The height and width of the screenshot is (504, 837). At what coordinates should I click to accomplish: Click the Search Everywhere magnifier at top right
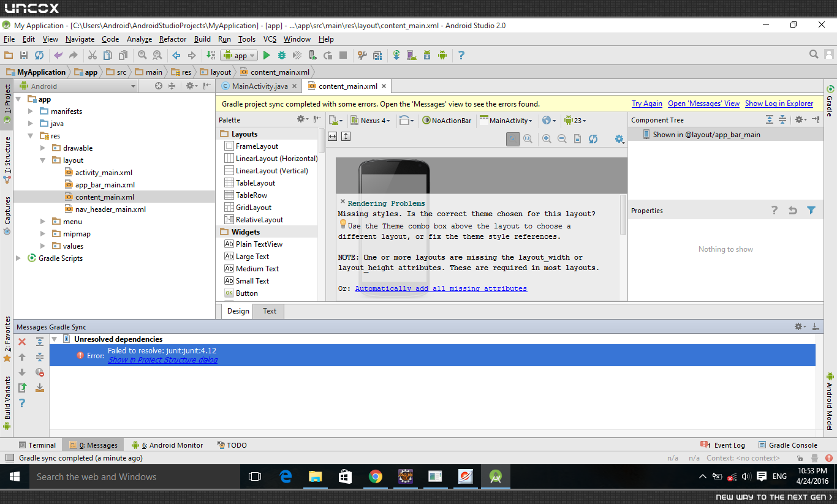coord(814,55)
